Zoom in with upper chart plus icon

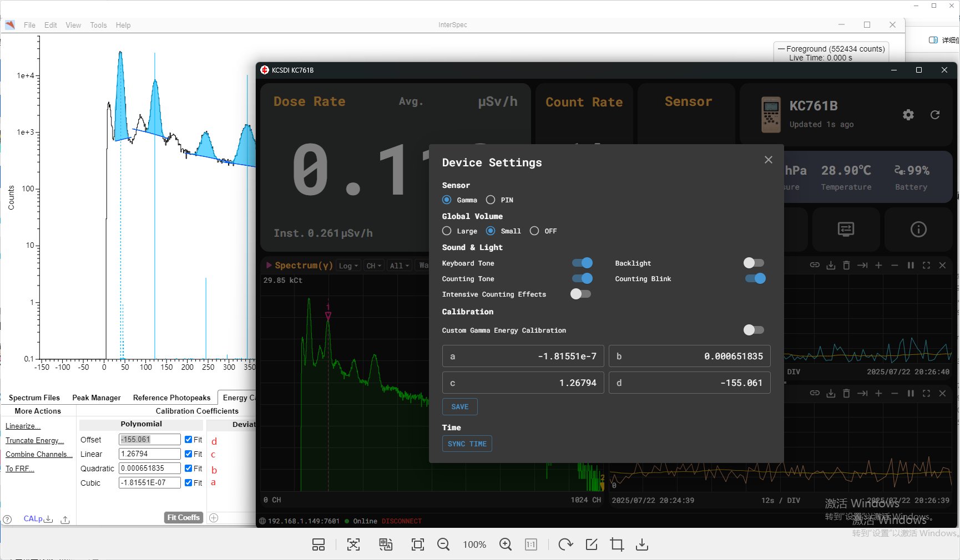(878, 265)
